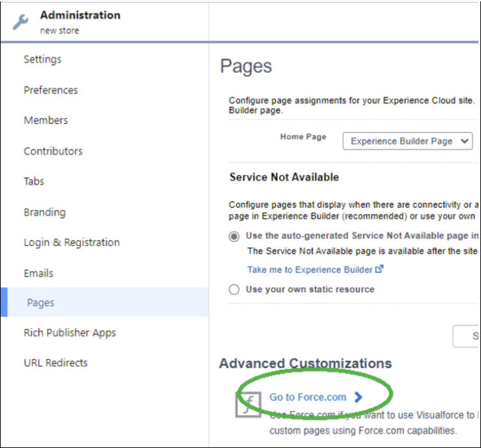
Task: Open Rich Publisher Apps section
Action: [70, 333]
